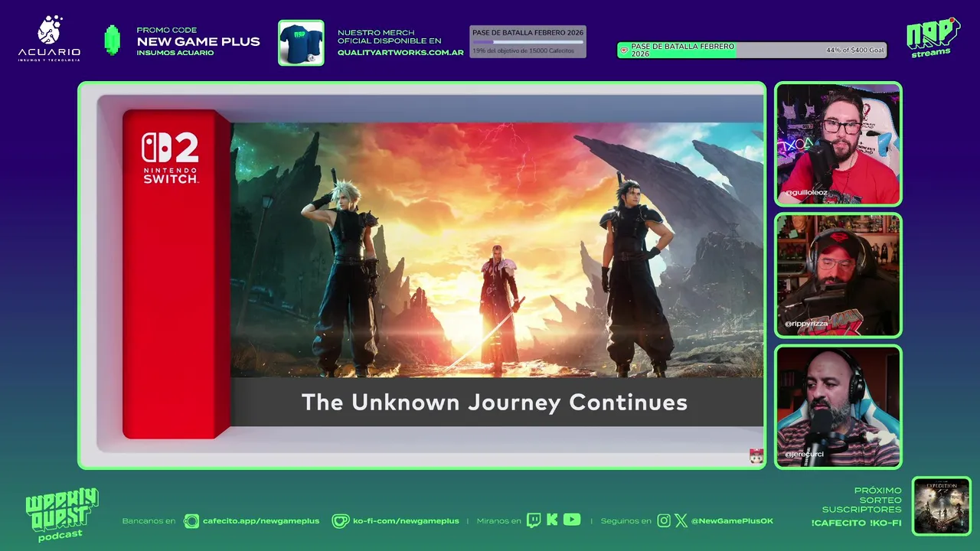The width and height of the screenshot is (980, 551).
Task: Click the Acuario logo
Action: [x=49, y=39]
